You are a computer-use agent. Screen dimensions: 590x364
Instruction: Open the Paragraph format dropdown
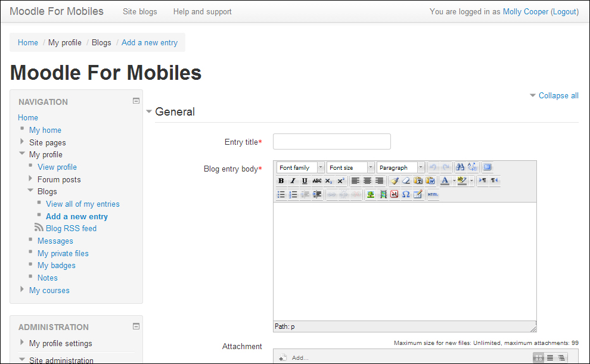[x=400, y=167]
